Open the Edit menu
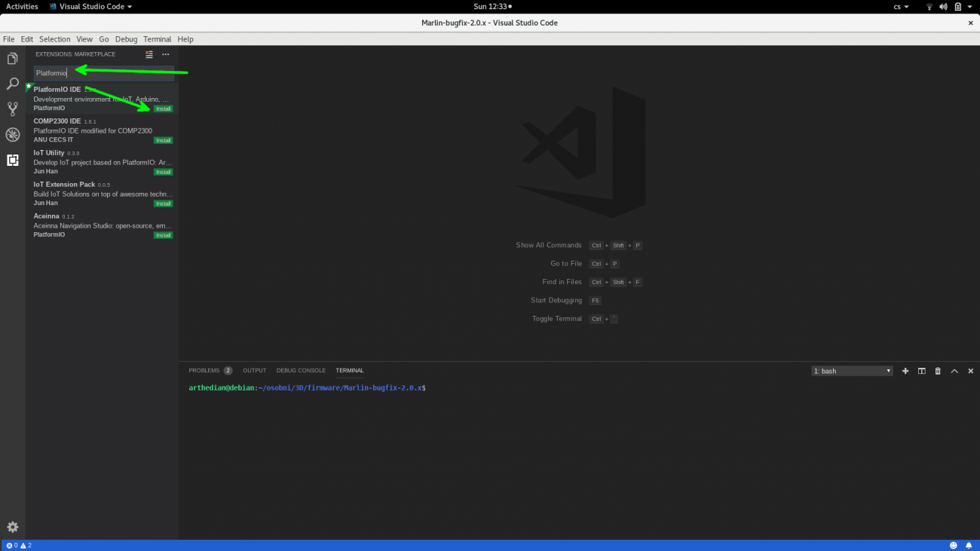 (x=27, y=39)
